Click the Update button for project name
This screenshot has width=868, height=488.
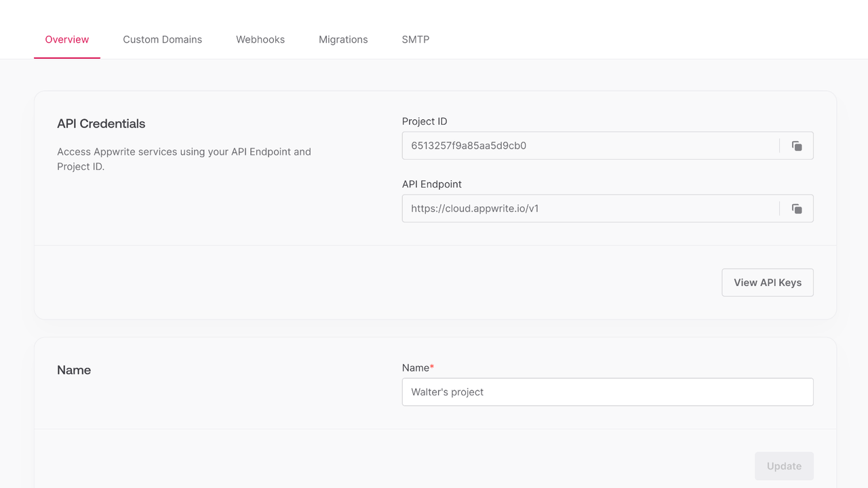pos(784,466)
